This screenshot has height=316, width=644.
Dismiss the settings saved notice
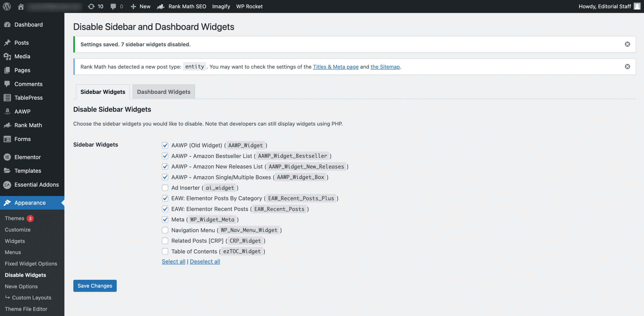pyautogui.click(x=627, y=44)
